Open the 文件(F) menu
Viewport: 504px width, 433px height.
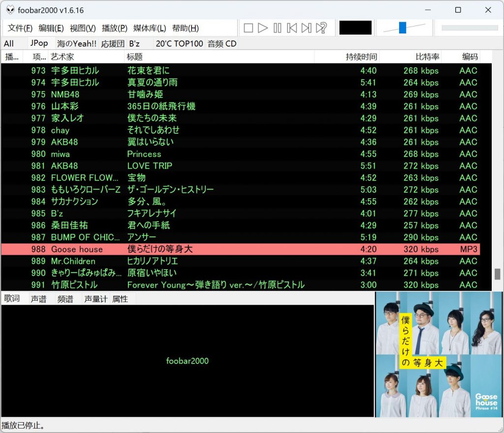(x=20, y=28)
